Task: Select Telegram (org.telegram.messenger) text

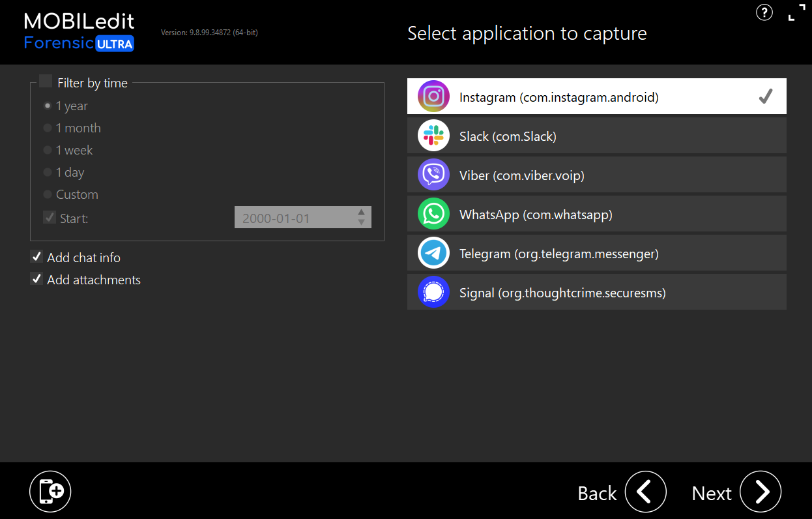Action: [x=559, y=254]
